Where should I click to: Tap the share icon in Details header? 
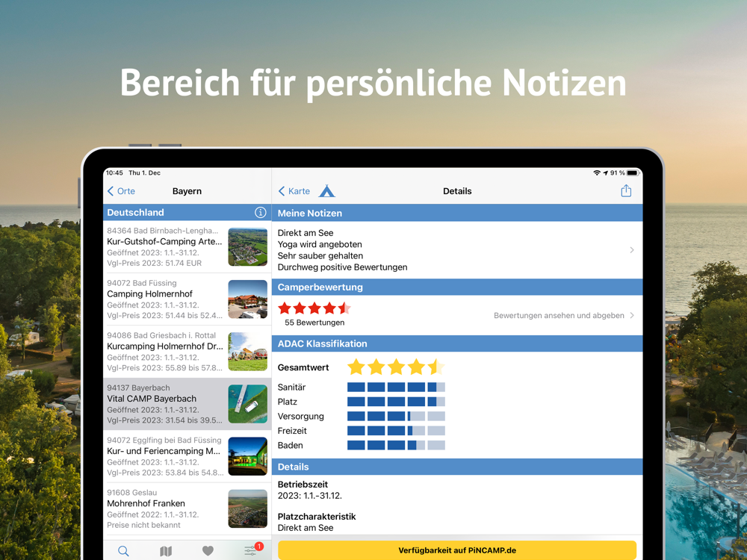[x=626, y=191]
